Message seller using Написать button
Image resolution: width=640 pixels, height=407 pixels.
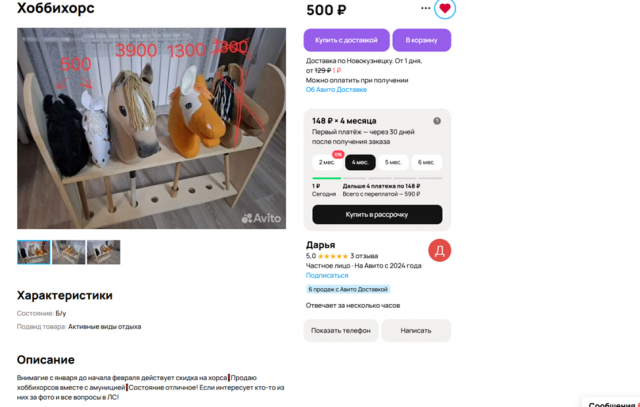416,330
